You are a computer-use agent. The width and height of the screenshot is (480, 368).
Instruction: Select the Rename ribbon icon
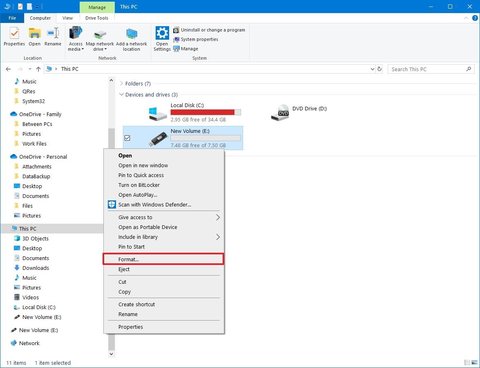(x=53, y=37)
